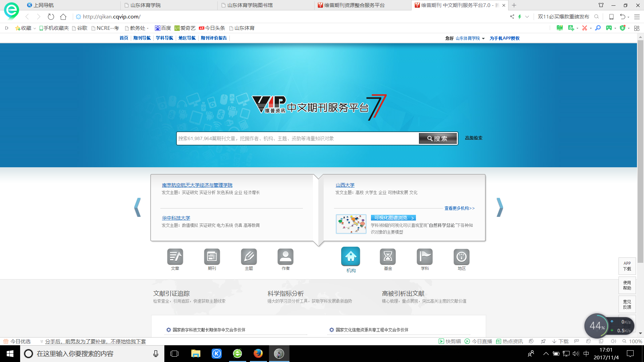Open the 地区导航 nav menu item
The width and height of the screenshot is (644, 362).
tap(187, 38)
